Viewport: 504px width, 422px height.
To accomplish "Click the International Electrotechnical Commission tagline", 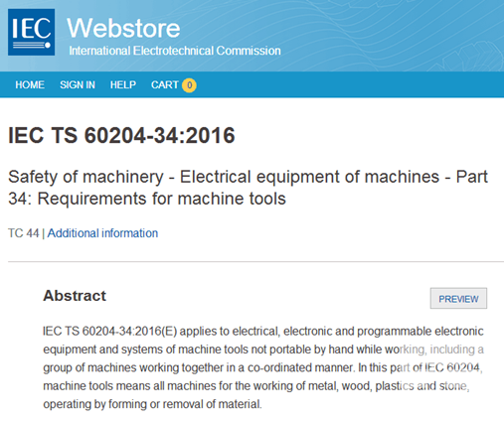I will pos(175,51).
